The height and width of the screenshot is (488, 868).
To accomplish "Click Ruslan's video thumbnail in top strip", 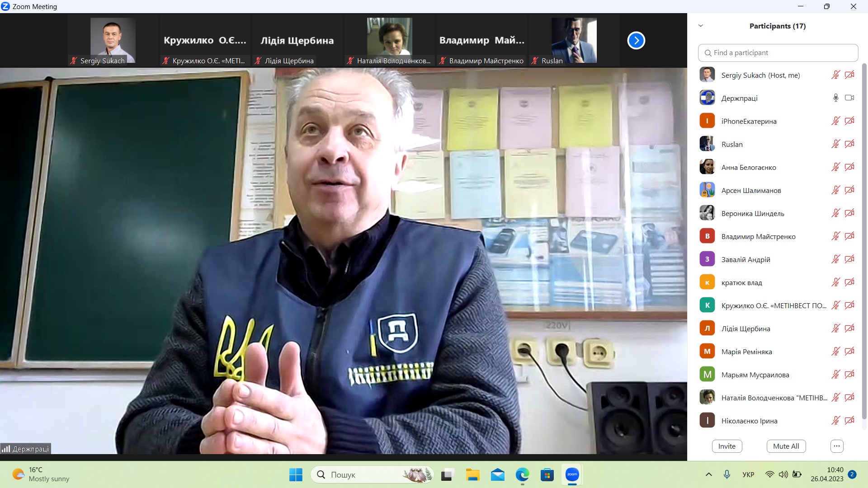I will pos(574,41).
